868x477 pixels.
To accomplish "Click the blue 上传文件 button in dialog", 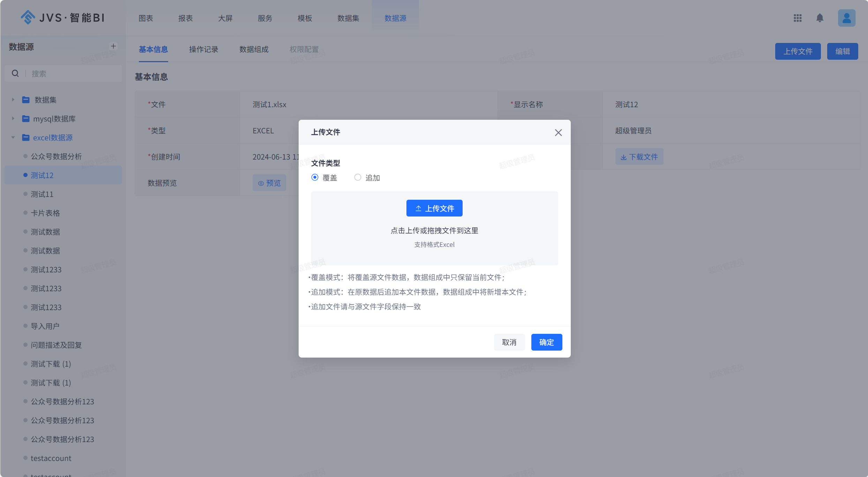I will [x=434, y=208].
